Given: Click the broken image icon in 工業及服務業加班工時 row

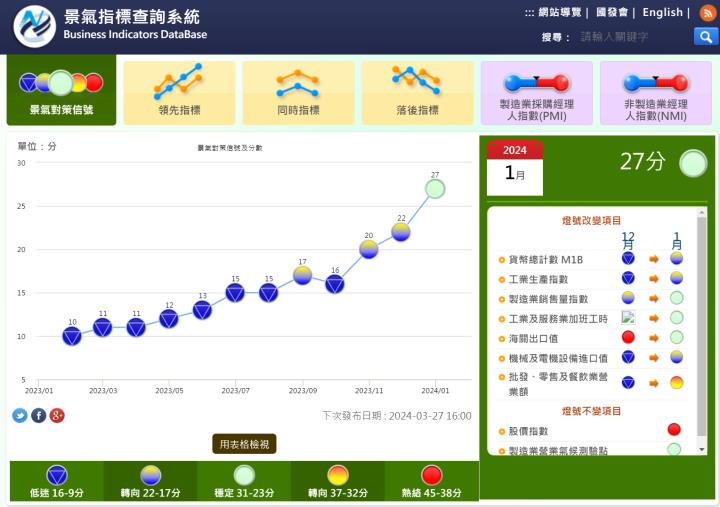Looking at the screenshot, I should click(x=628, y=318).
